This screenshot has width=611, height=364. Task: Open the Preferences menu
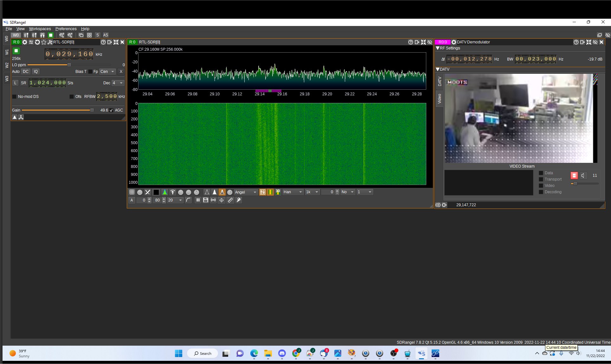[66, 29]
